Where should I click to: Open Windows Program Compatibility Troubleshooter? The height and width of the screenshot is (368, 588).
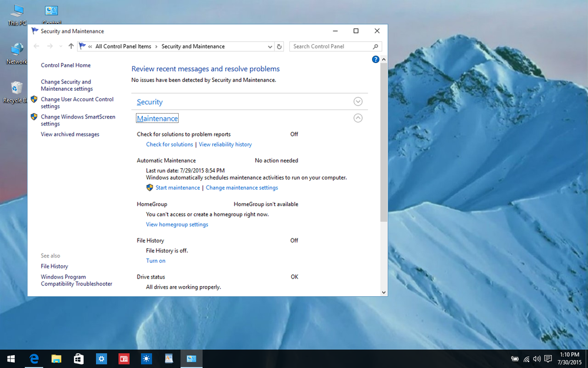[76, 280]
